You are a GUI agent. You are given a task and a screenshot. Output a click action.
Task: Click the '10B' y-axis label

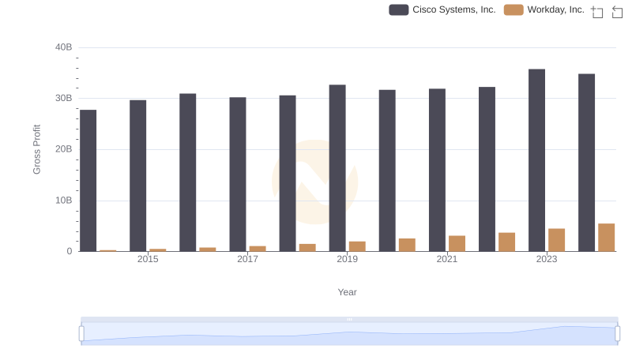[x=64, y=200]
